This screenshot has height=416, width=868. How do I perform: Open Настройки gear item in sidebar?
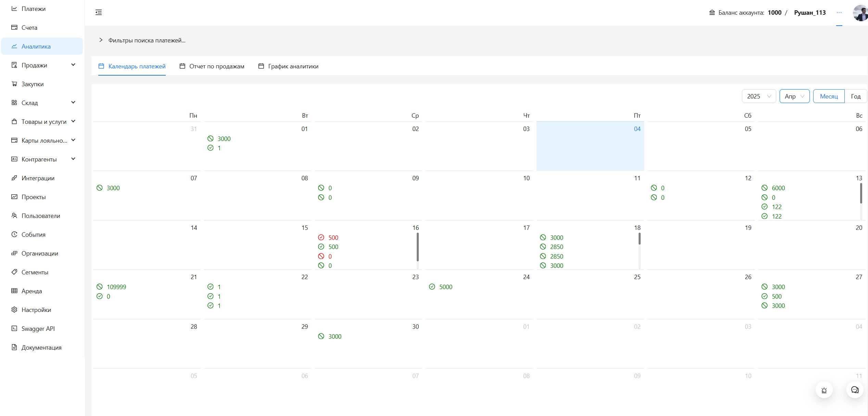tap(36, 310)
